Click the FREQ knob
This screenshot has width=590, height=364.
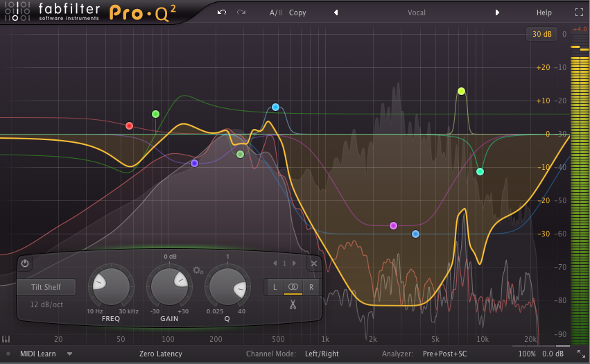click(x=110, y=288)
